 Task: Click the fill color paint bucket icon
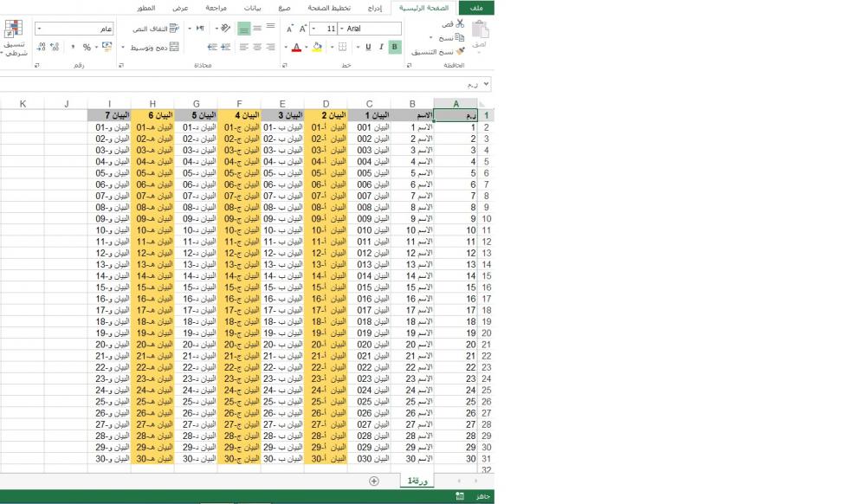pos(317,47)
